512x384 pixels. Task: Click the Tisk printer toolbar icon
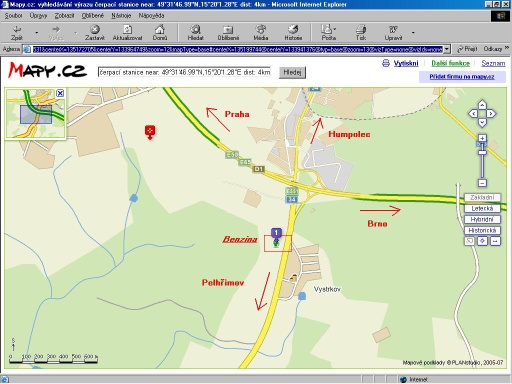click(361, 29)
